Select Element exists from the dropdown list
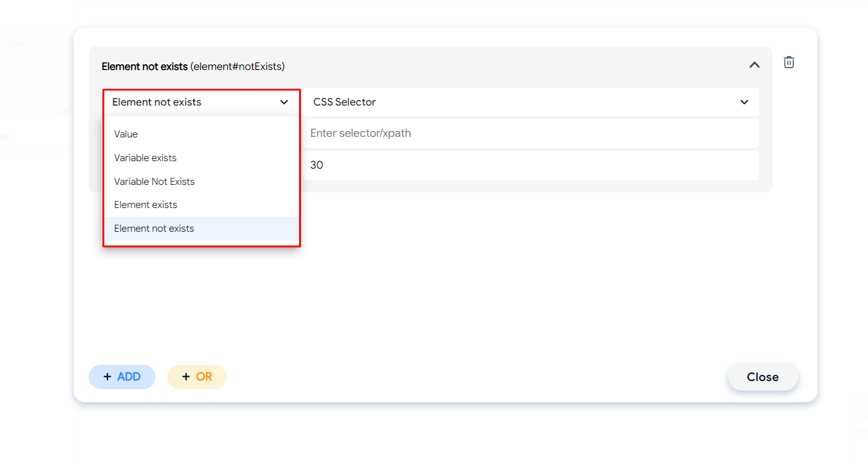This screenshot has width=868, height=466. pyautogui.click(x=145, y=205)
